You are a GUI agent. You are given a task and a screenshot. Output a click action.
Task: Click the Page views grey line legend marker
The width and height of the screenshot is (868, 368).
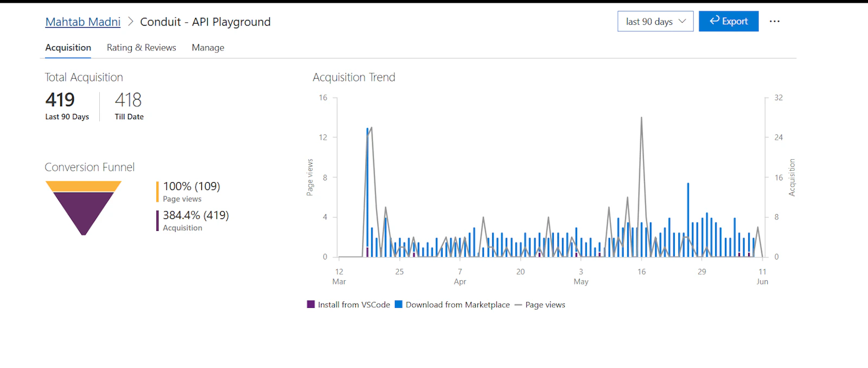(518, 305)
